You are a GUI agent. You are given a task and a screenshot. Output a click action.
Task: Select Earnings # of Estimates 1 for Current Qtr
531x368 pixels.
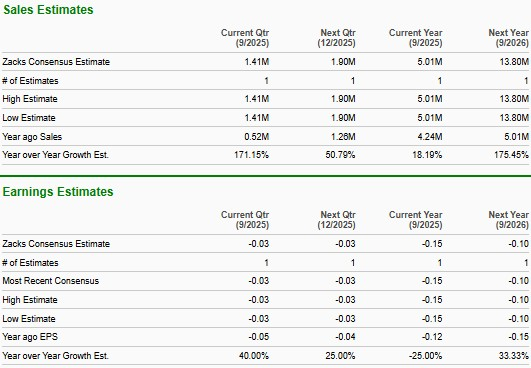[267, 263]
